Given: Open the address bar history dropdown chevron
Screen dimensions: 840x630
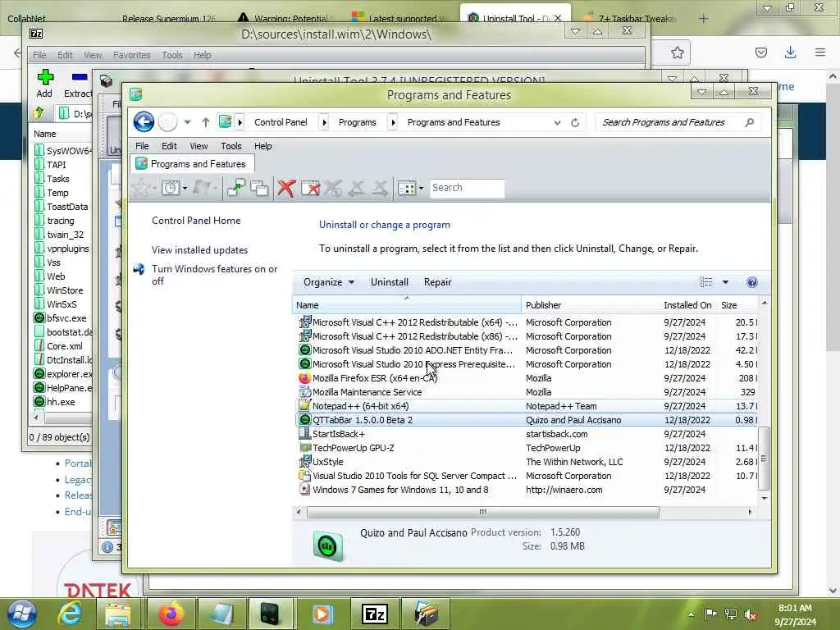Looking at the screenshot, I should (557, 123).
